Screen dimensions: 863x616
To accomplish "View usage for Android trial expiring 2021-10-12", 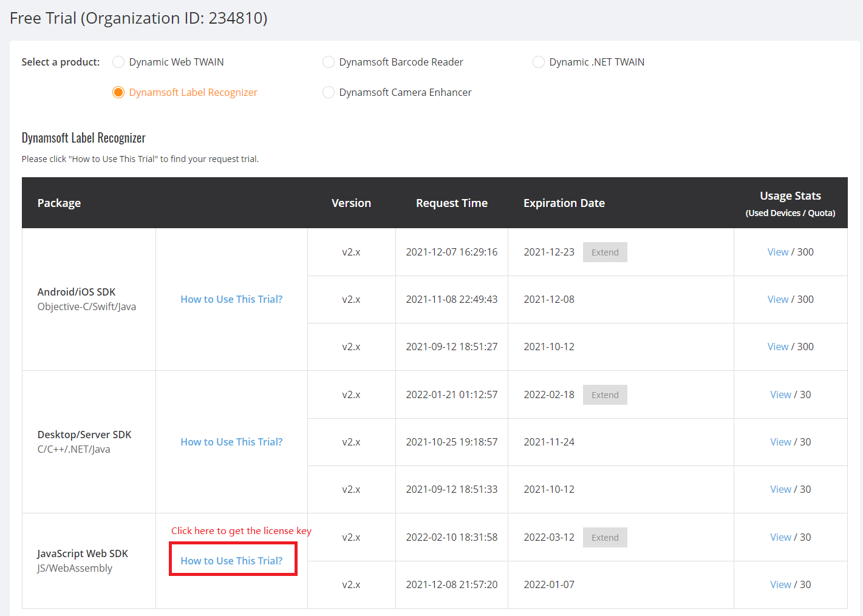I will 777,347.
